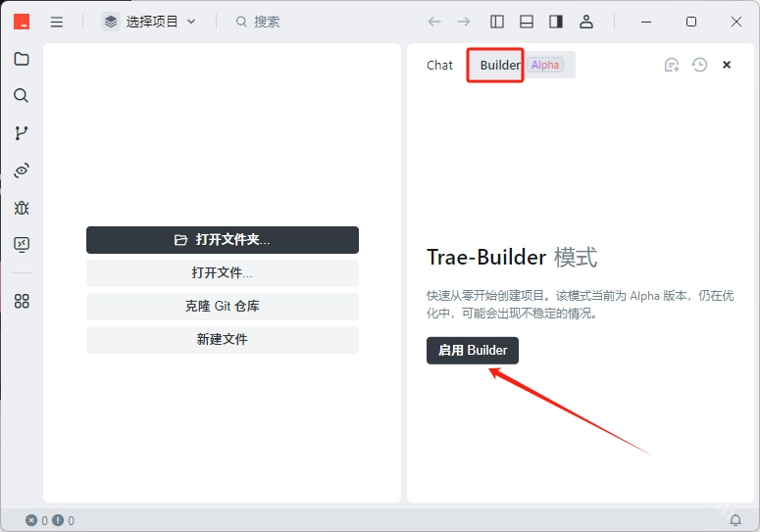This screenshot has height=532, width=760.
Task: Toggle the bottom panel layout
Action: [x=527, y=22]
